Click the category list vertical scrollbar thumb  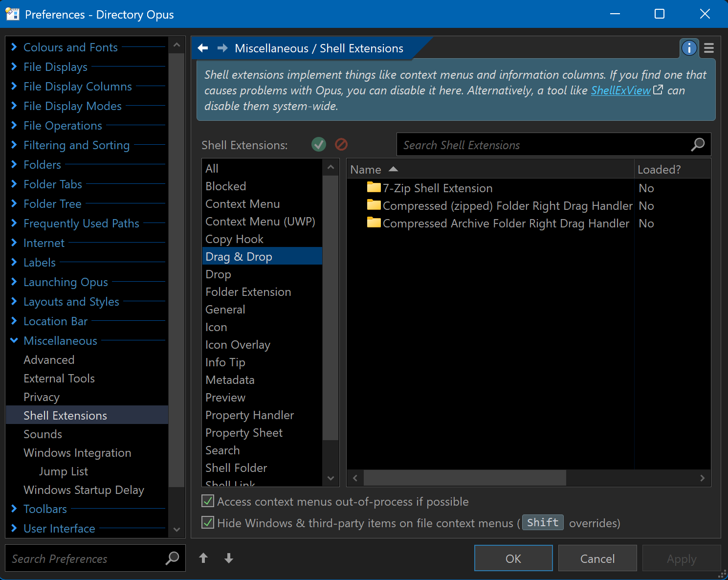tap(331, 308)
